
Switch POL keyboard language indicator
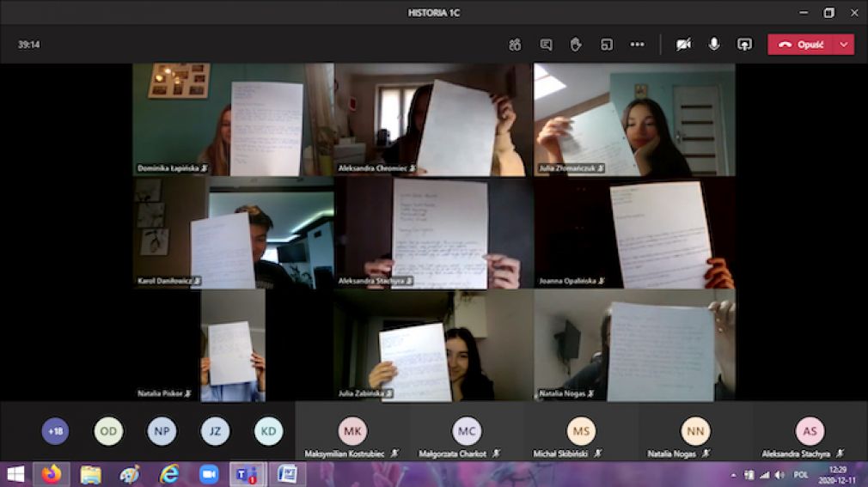800,475
